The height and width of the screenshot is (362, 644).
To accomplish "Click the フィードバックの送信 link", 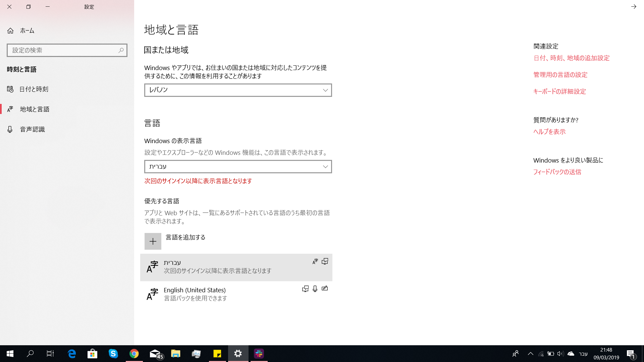I will click(x=557, y=172).
